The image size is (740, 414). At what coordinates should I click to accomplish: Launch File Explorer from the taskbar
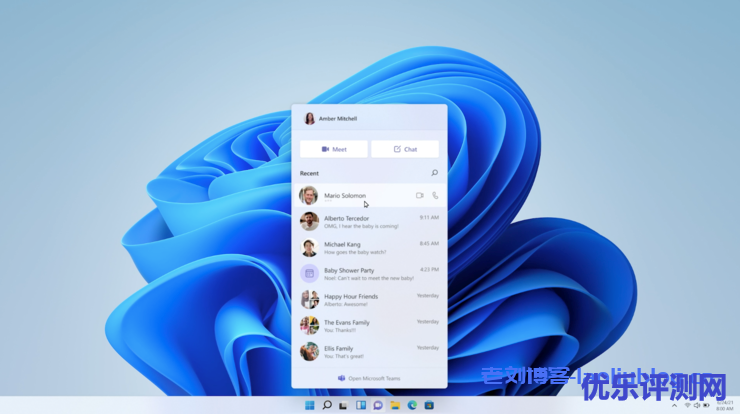coord(394,405)
